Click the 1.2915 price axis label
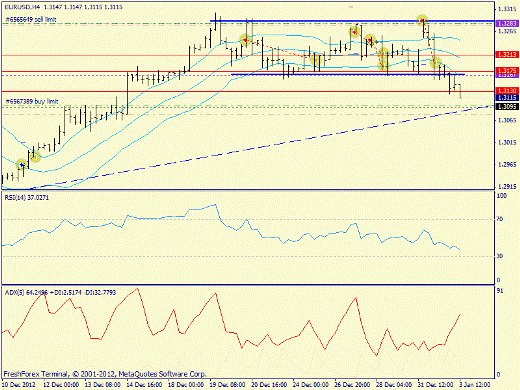This screenshot has width=520, height=390. (x=507, y=187)
